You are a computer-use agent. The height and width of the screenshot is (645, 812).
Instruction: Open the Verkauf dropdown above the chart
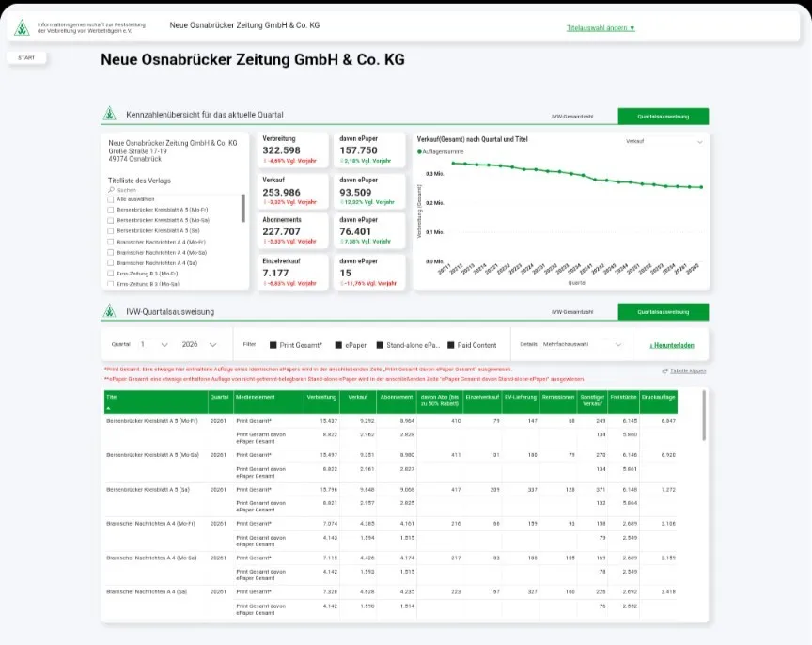664,141
